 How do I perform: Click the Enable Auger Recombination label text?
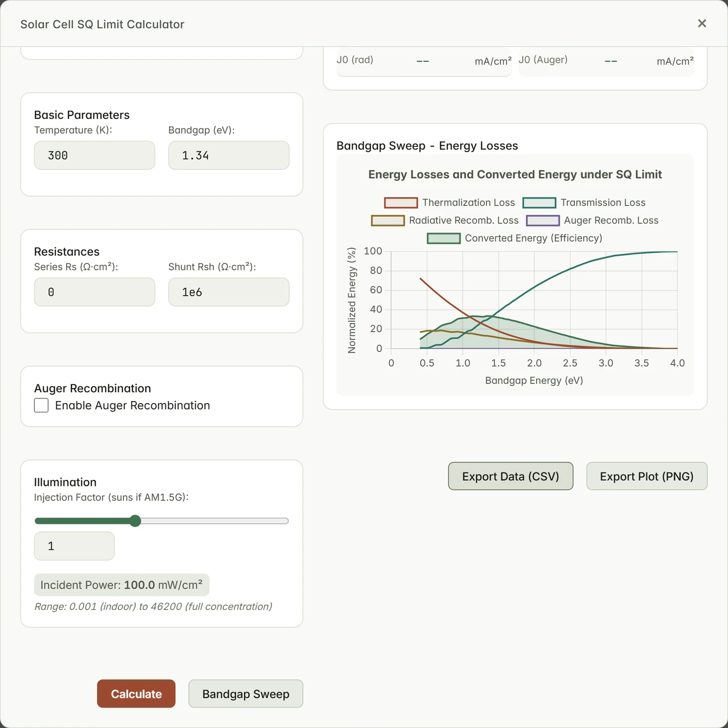(132, 405)
